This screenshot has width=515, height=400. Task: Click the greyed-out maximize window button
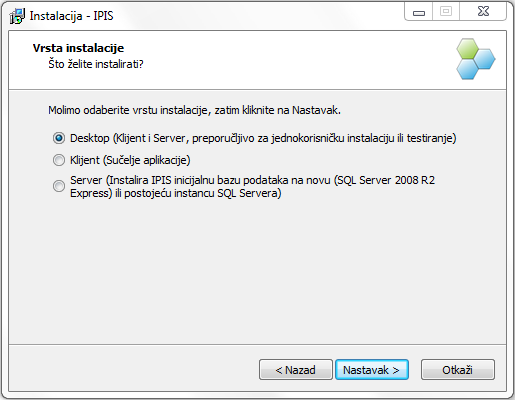[446, 12]
